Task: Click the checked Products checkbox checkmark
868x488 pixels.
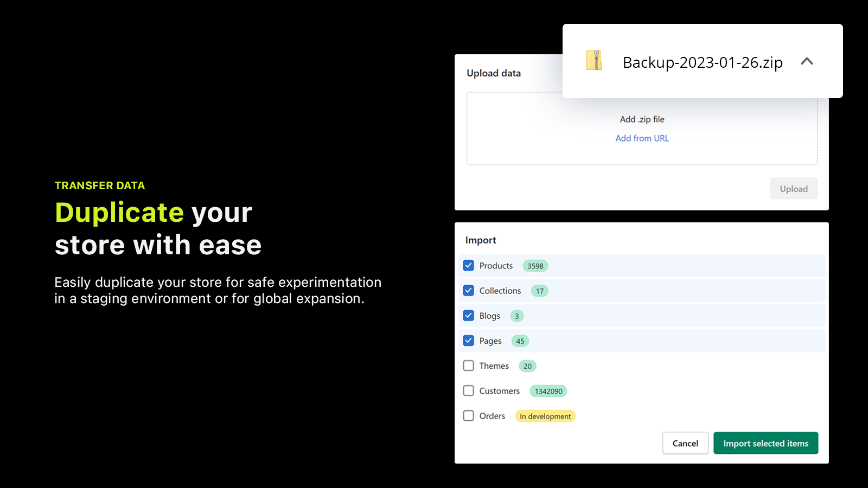Action: coord(469,265)
